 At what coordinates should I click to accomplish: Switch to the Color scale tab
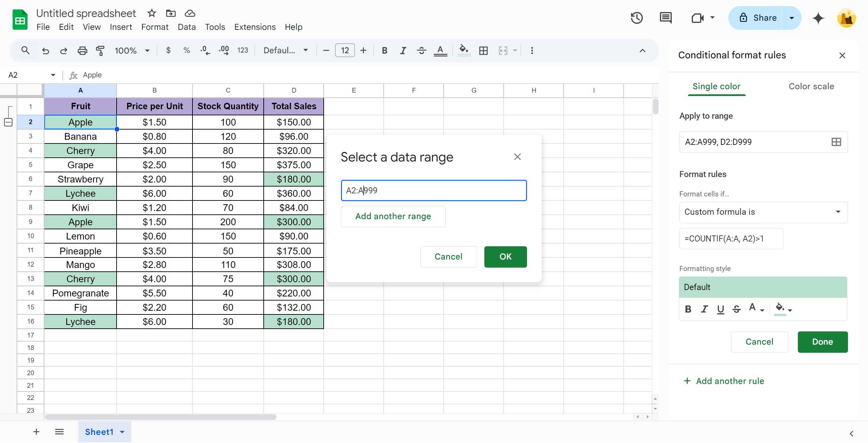[811, 86]
